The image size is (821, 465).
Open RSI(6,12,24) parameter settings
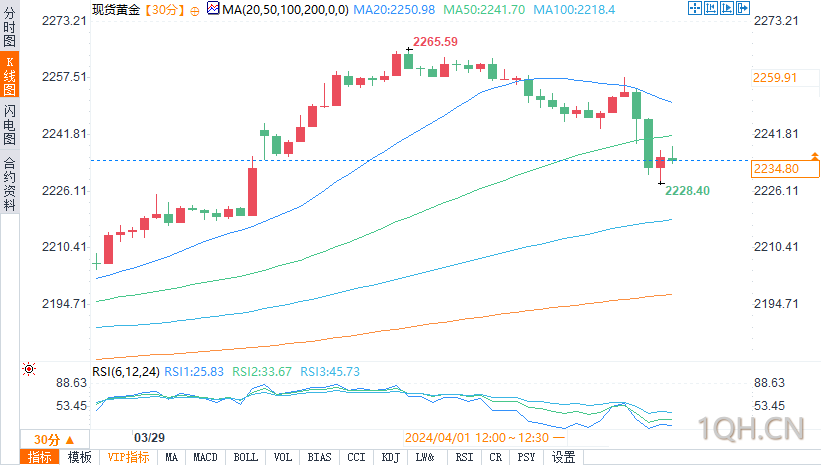[x=126, y=372]
